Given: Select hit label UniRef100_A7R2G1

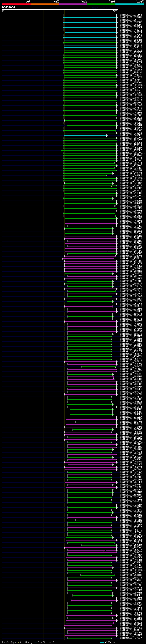Looking at the screenshot, I should pos(131,156).
